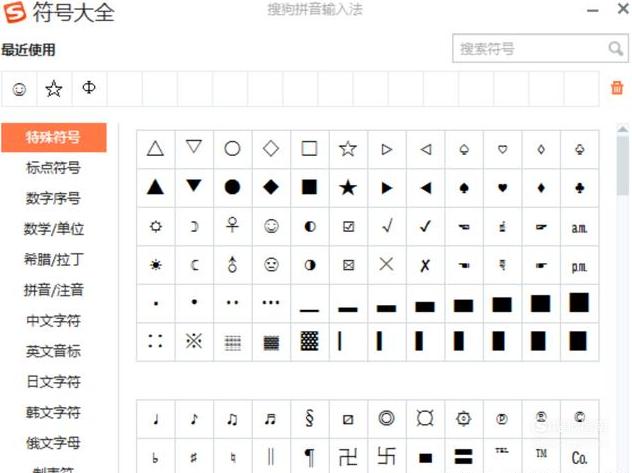Screen dimensions: 632x473
Task: Switch to 数字序号 category
Action: (54, 198)
